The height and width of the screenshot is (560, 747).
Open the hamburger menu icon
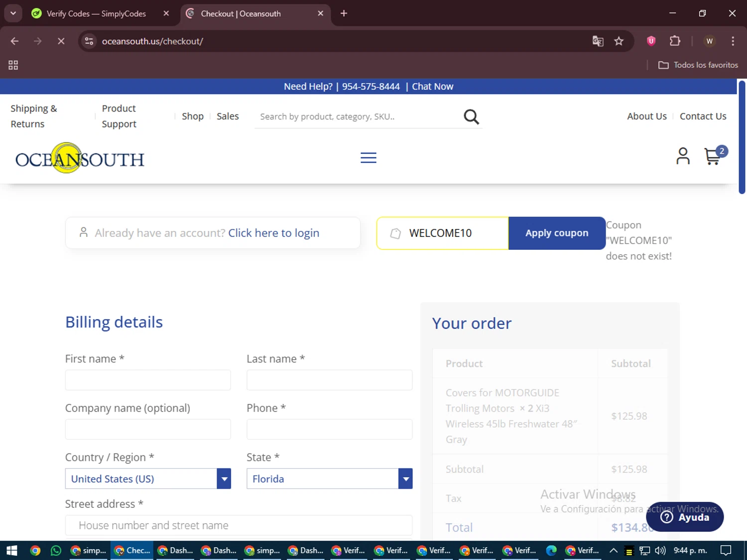(369, 158)
